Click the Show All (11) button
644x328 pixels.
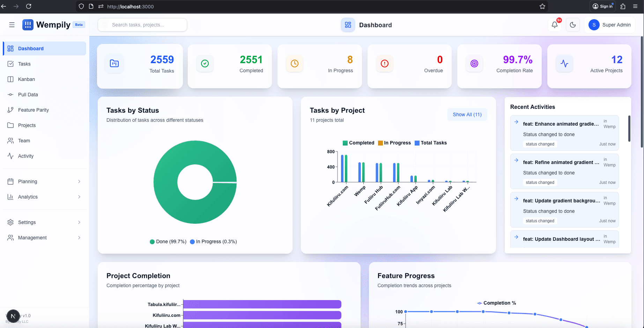[467, 114]
